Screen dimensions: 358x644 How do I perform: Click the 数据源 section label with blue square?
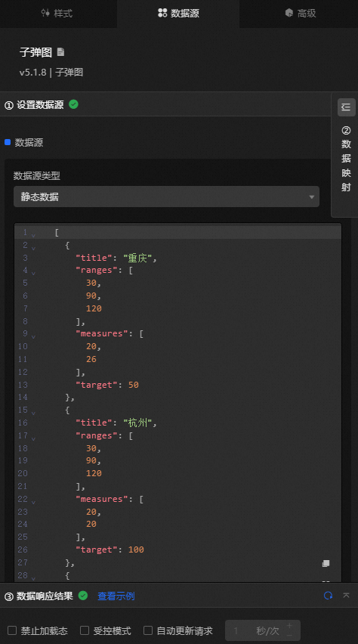pyautogui.click(x=24, y=143)
